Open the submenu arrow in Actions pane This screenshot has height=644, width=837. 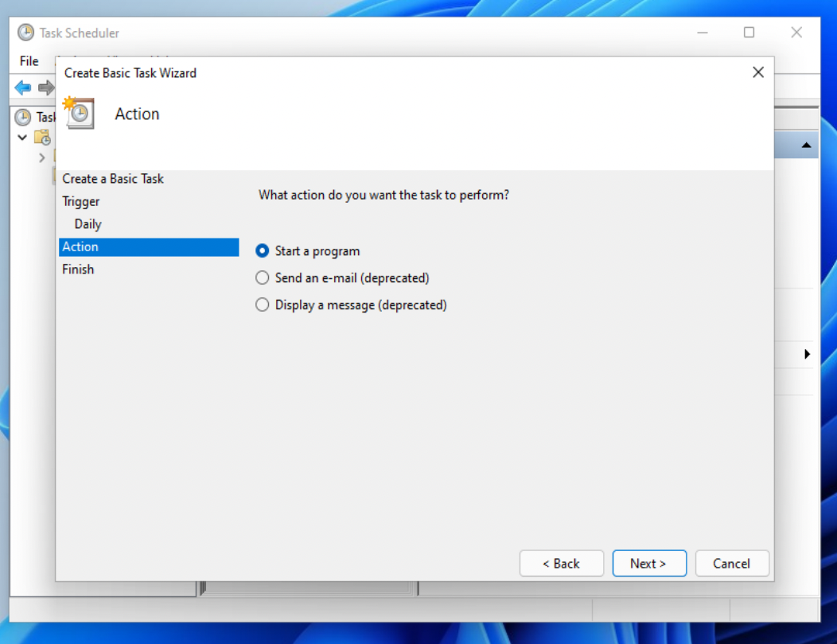tap(807, 354)
